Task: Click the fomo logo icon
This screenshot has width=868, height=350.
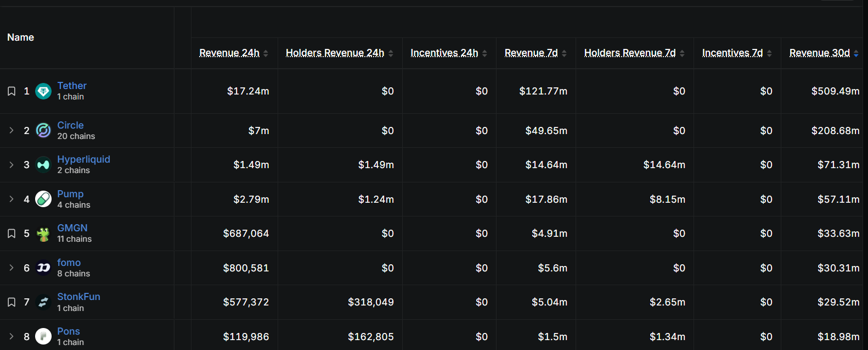Action: point(43,268)
